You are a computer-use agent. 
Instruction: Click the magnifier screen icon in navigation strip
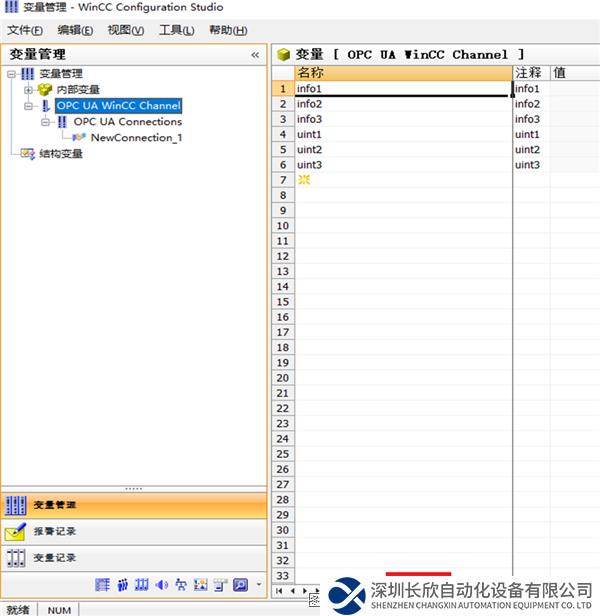(x=240, y=585)
